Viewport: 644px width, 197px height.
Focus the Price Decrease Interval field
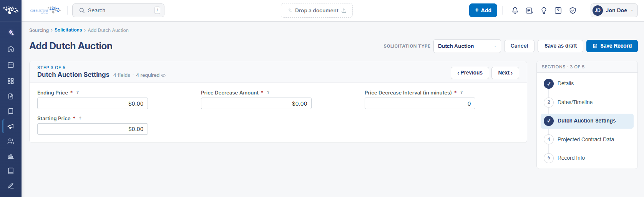coord(420,103)
